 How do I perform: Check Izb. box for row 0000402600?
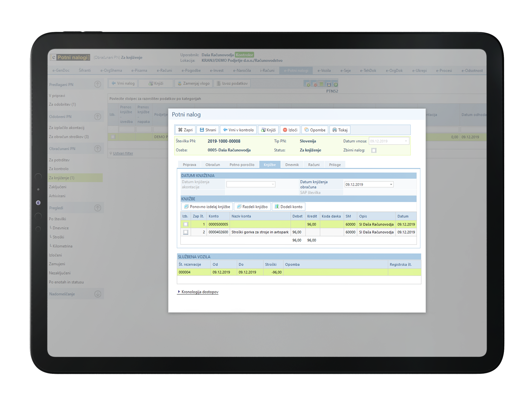pyautogui.click(x=186, y=232)
